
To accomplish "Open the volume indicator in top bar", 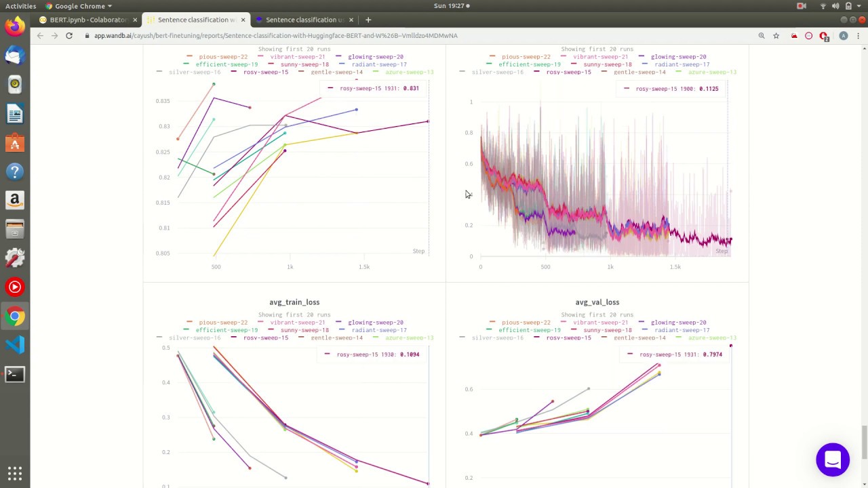I will pos(836,6).
